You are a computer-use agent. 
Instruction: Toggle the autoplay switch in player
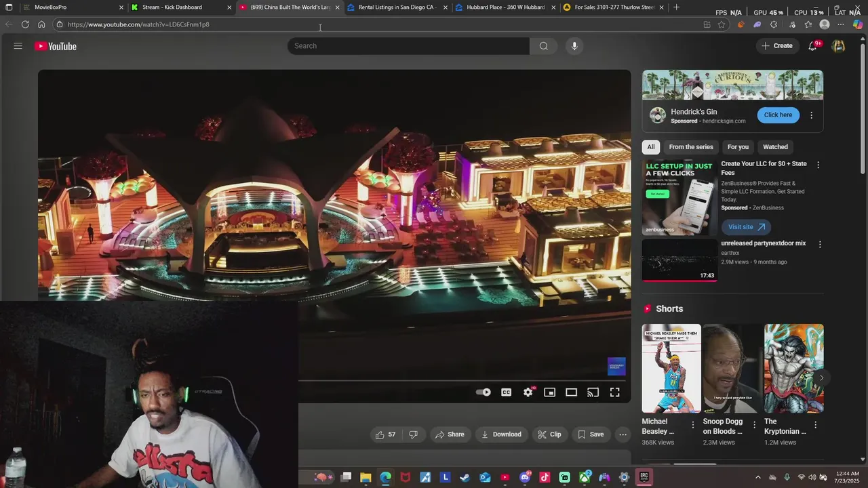click(x=483, y=392)
